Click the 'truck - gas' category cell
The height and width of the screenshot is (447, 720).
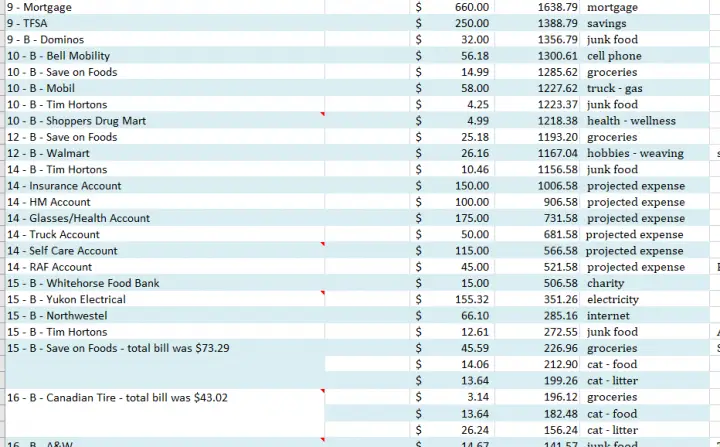[645, 88]
